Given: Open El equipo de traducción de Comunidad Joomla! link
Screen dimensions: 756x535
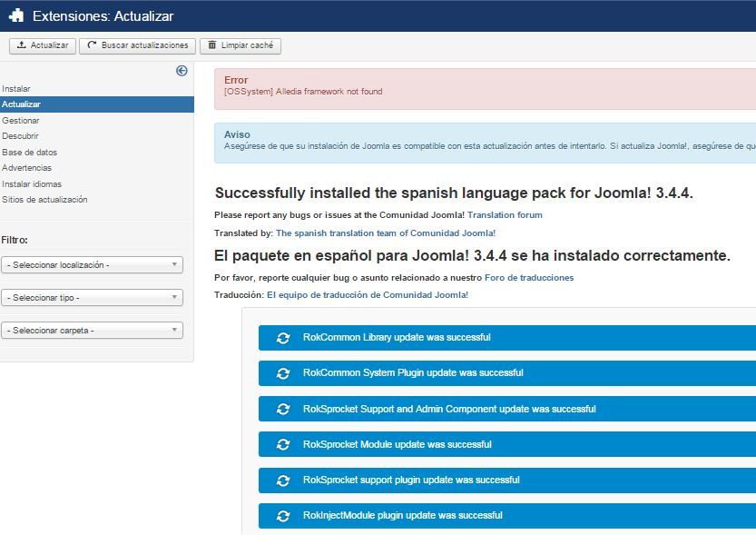Looking at the screenshot, I should (x=368, y=295).
